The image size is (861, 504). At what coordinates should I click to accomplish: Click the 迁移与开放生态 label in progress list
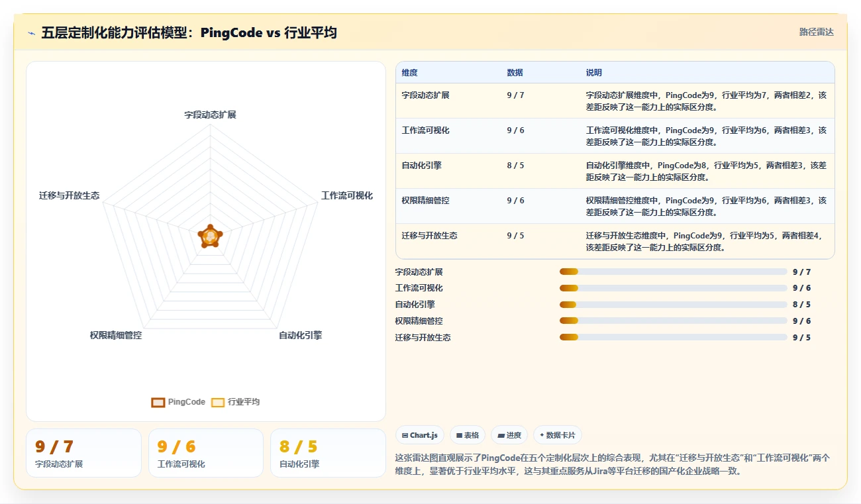click(x=423, y=337)
